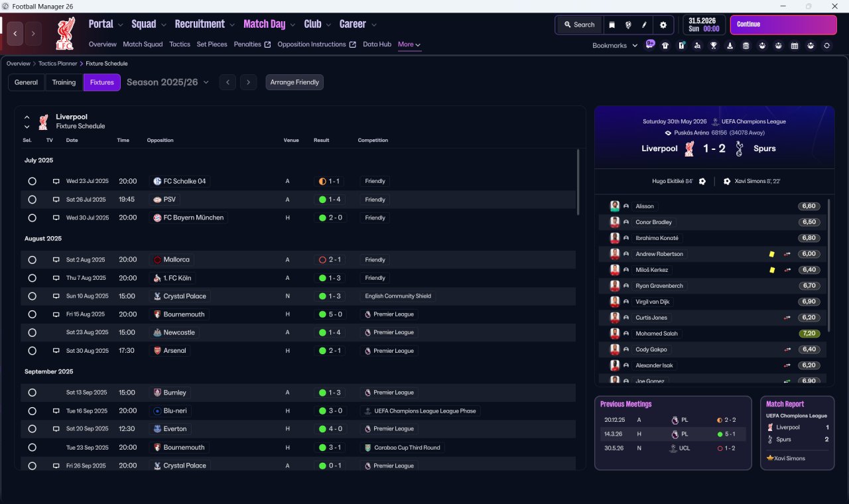Viewport: 849px width, 504px height.
Task: Click the report card bookmark icon
Action: coord(681,46)
